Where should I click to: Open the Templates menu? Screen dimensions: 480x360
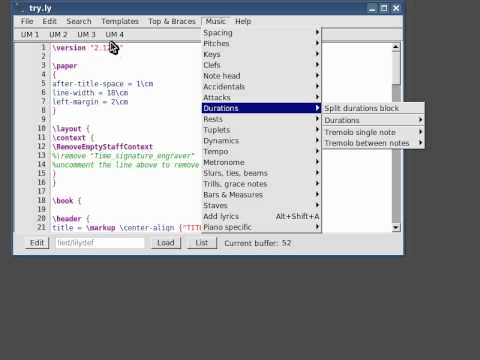(x=120, y=21)
